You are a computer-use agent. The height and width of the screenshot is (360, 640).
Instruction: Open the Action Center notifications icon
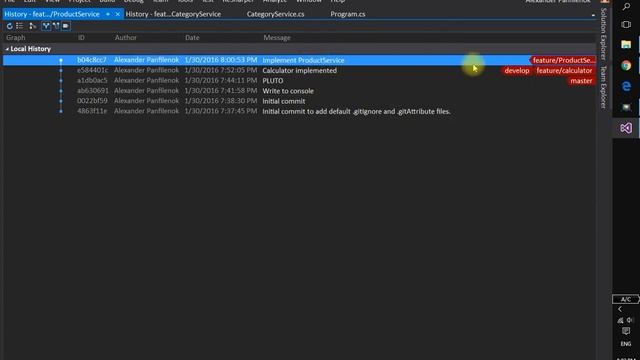coord(626,331)
